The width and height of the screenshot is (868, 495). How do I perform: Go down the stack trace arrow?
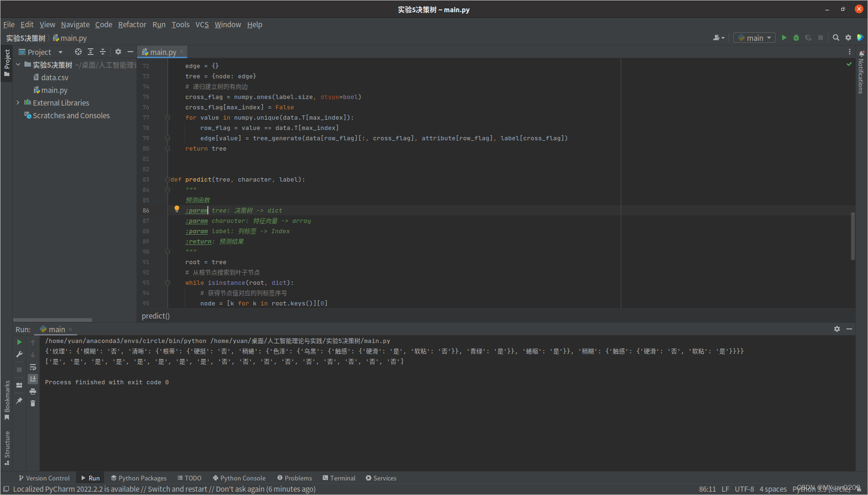point(33,355)
